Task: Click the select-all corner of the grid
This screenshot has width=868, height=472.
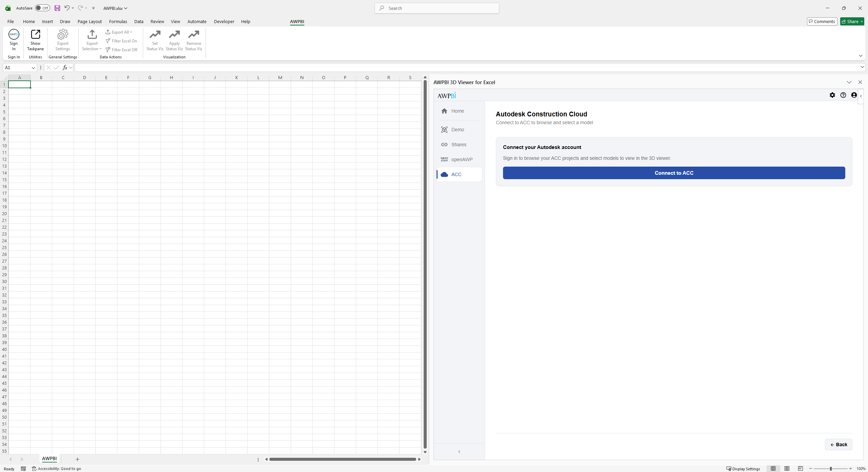Action: (4, 78)
